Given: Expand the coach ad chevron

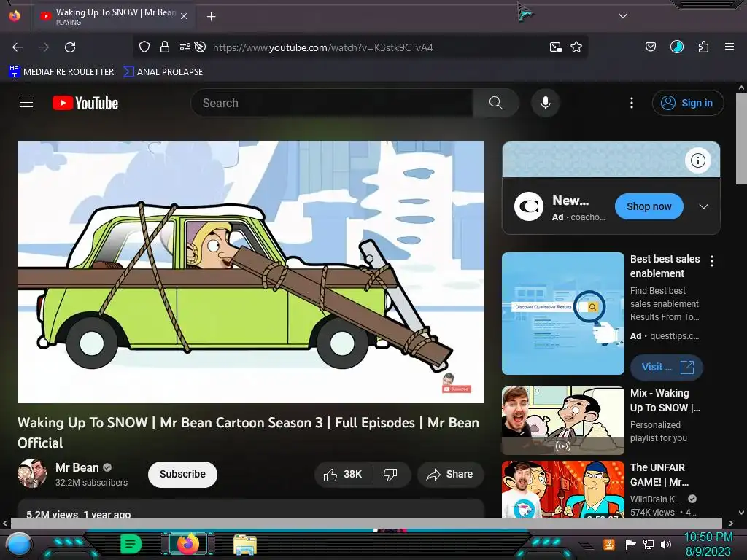Looking at the screenshot, I should click(704, 206).
